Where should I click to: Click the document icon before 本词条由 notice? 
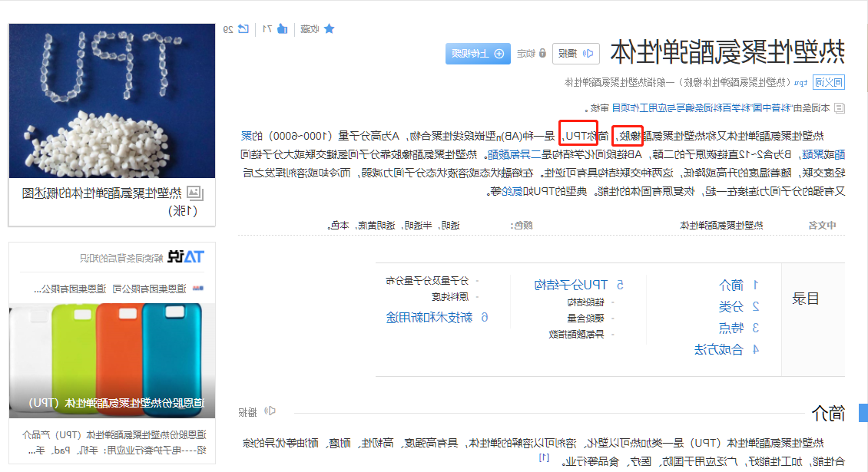(x=840, y=108)
